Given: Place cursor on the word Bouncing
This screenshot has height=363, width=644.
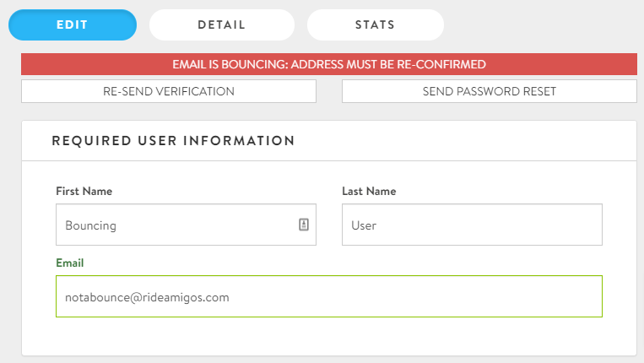Looking at the screenshot, I should click(x=90, y=226).
